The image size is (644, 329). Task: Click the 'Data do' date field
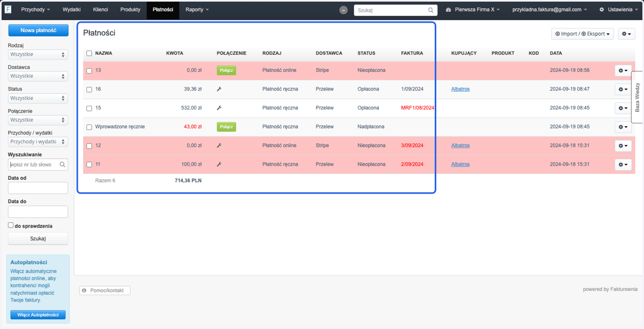(38, 211)
